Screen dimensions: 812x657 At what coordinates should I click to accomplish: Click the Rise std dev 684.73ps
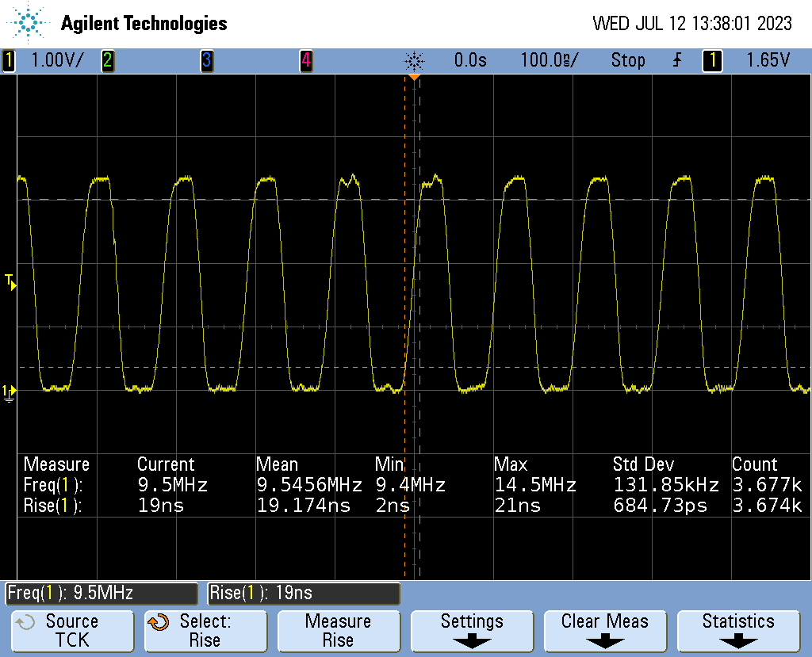click(661, 506)
